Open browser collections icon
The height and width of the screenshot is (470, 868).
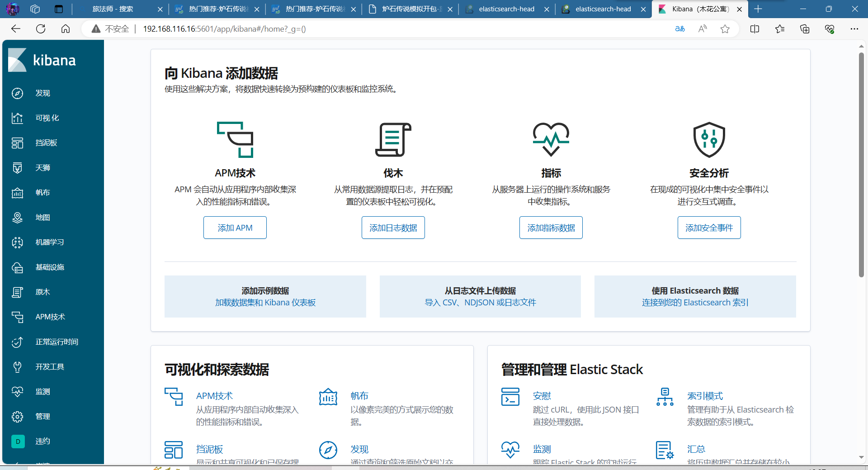(804, 29)
